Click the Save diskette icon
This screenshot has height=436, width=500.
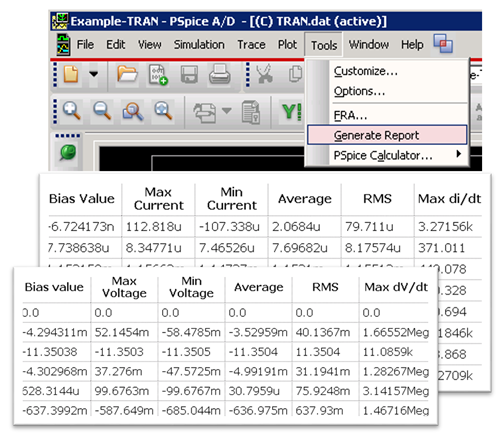coord(189,74)
